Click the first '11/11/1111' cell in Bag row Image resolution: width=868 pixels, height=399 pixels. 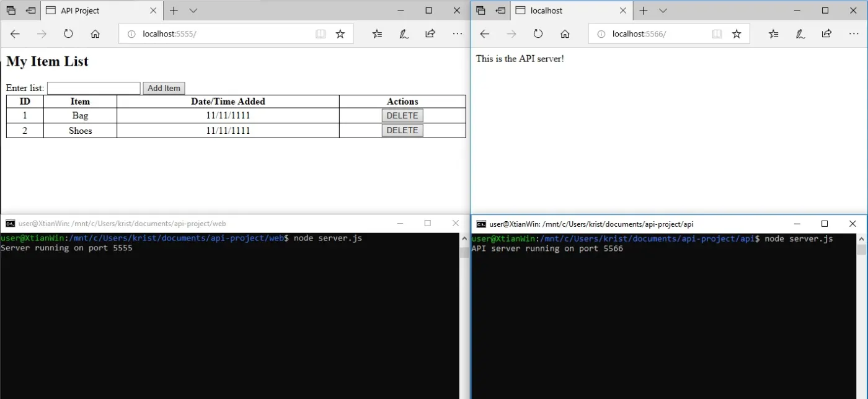coord(228,115)
